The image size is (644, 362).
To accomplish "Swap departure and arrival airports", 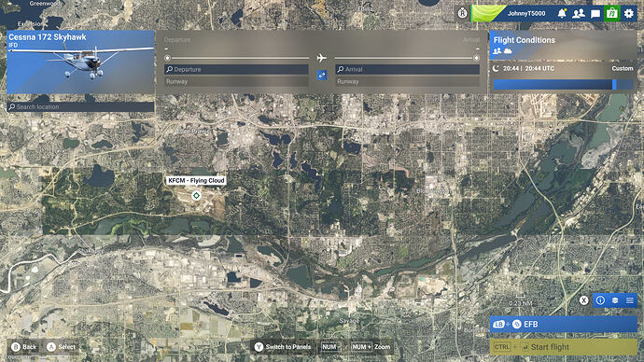I will click(322, 76).
